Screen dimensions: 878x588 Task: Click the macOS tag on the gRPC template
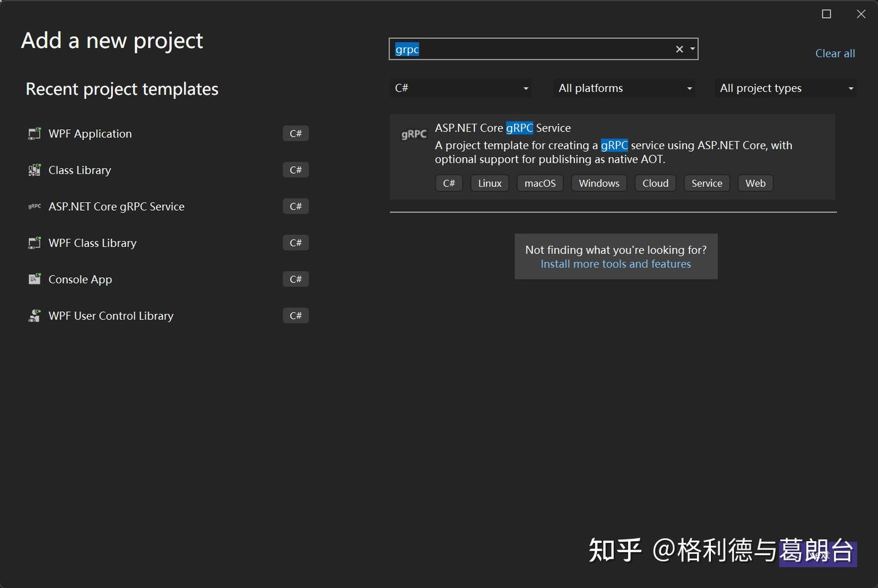point(540,183)
